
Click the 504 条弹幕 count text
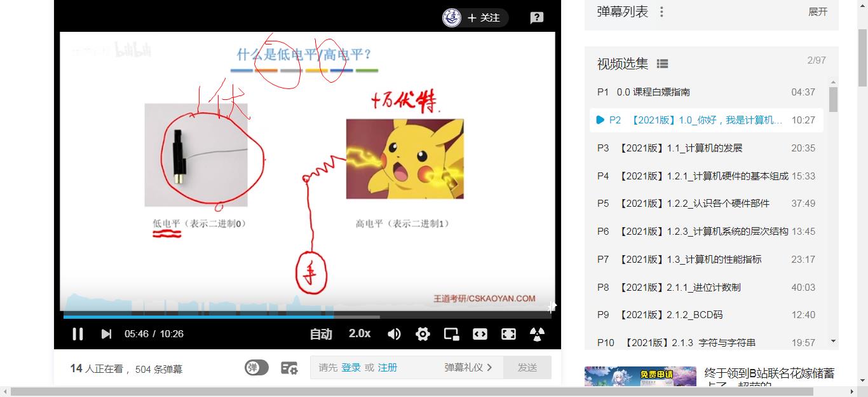[159, 368]
